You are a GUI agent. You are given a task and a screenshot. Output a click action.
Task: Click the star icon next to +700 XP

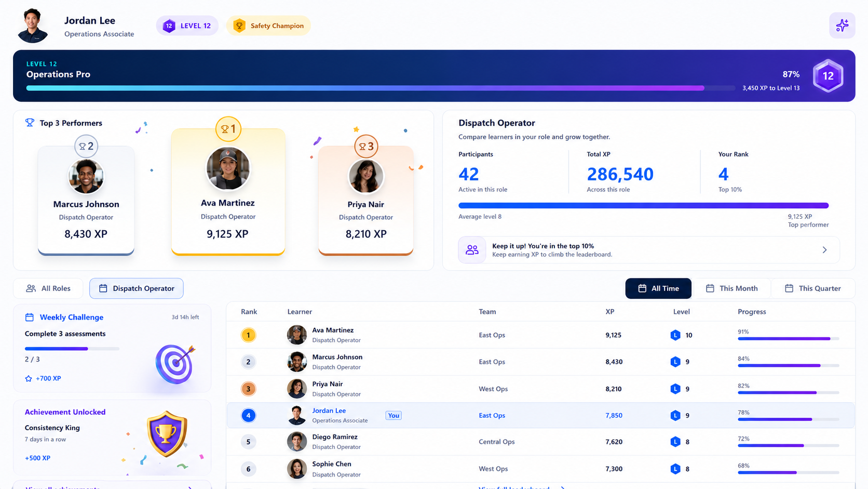(29, 378)
